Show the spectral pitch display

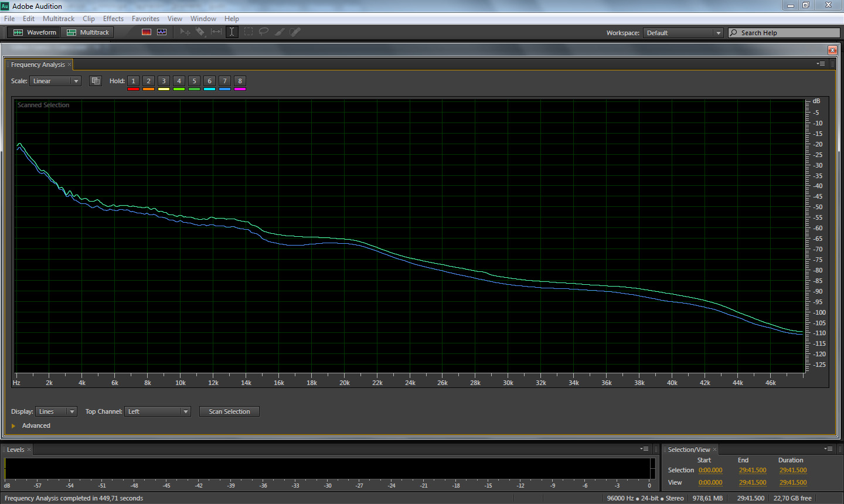[162, 32]
